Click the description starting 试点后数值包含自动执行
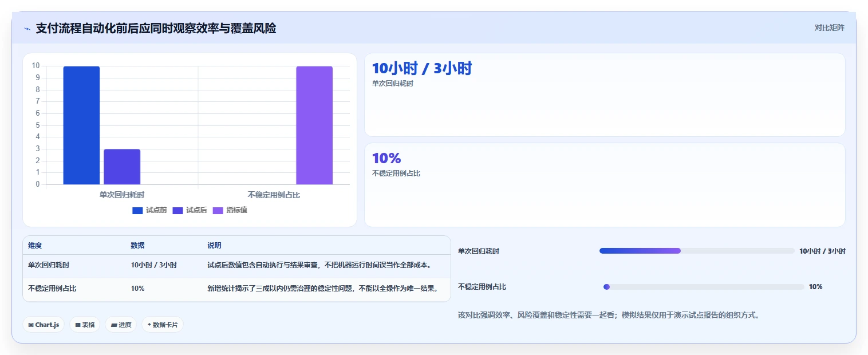 coord(319,265)
